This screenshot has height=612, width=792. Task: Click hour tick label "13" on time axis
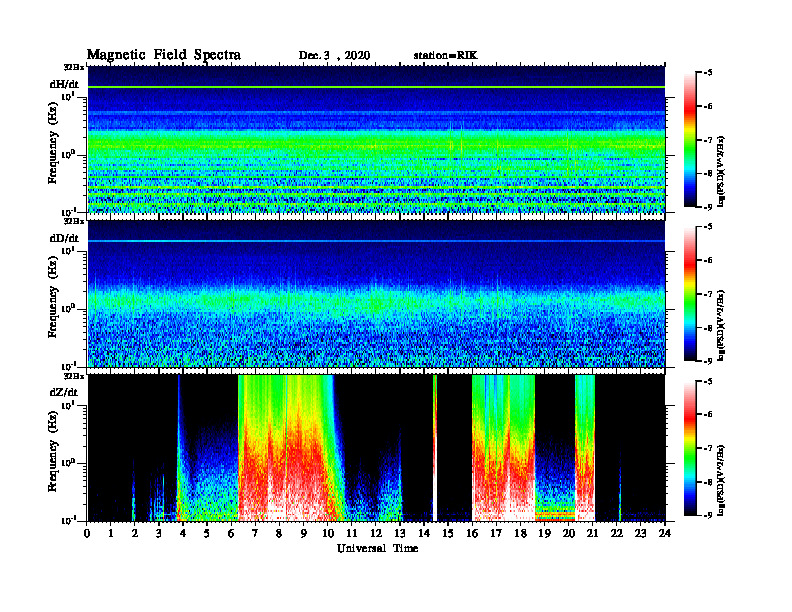click(x=400, y=534)
